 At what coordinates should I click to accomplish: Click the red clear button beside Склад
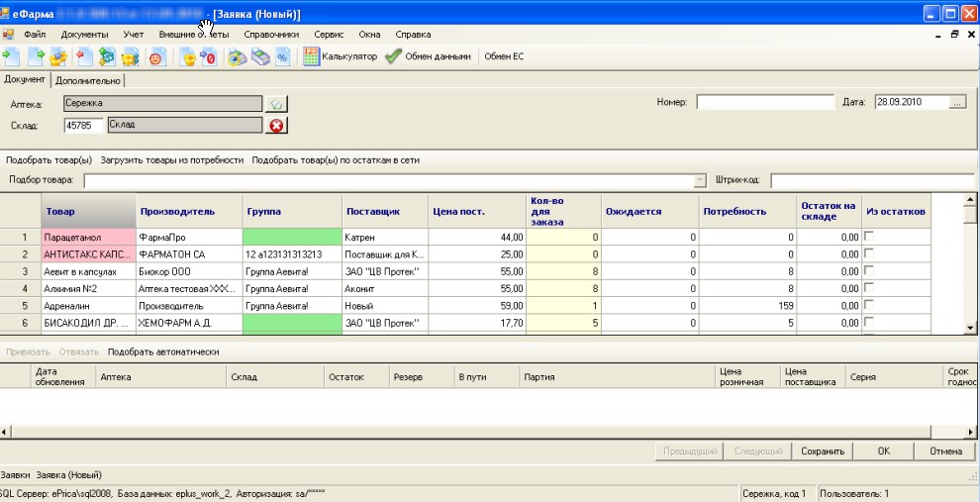[x=276, y=125]
